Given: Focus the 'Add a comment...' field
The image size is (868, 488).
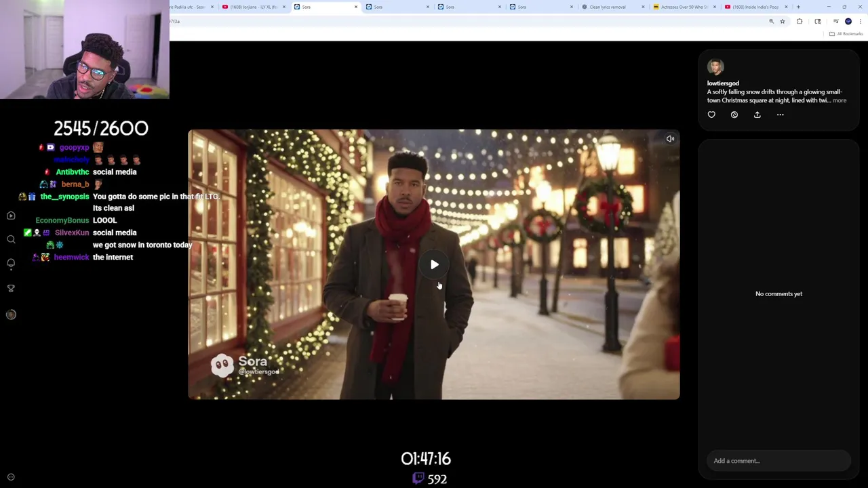Looking at the screenshot, I should point(778,461).
